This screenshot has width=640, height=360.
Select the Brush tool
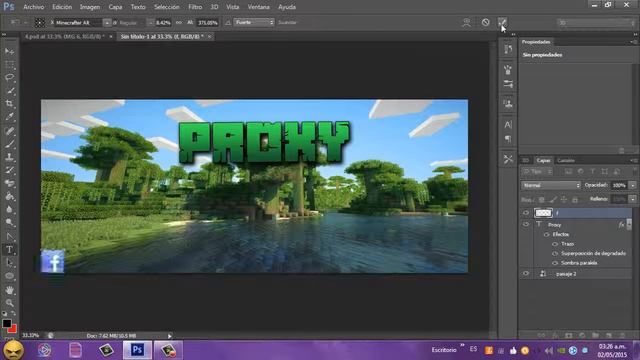[x=9, y=144]
